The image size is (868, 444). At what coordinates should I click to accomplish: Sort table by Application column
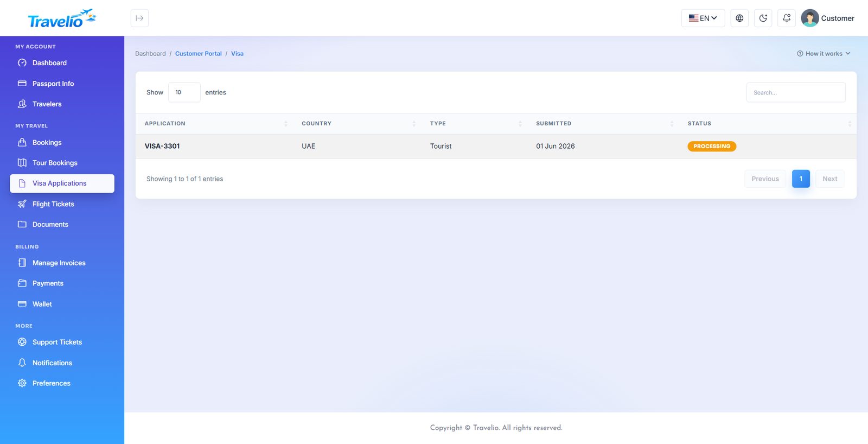point(214,124)
